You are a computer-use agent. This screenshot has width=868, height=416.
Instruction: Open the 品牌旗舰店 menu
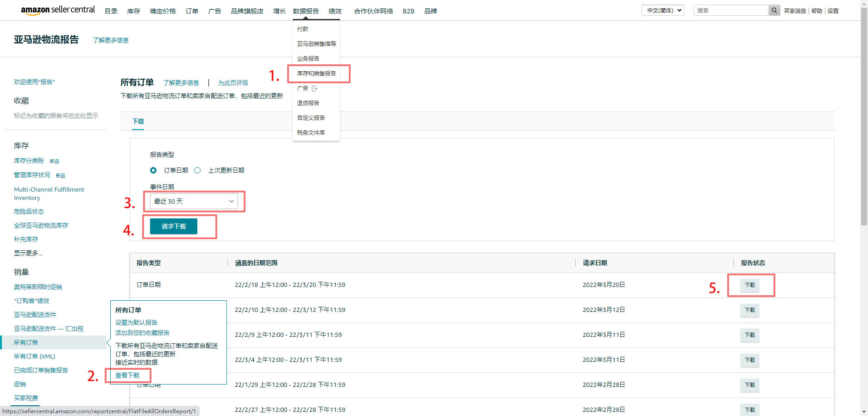coord(247,11)
